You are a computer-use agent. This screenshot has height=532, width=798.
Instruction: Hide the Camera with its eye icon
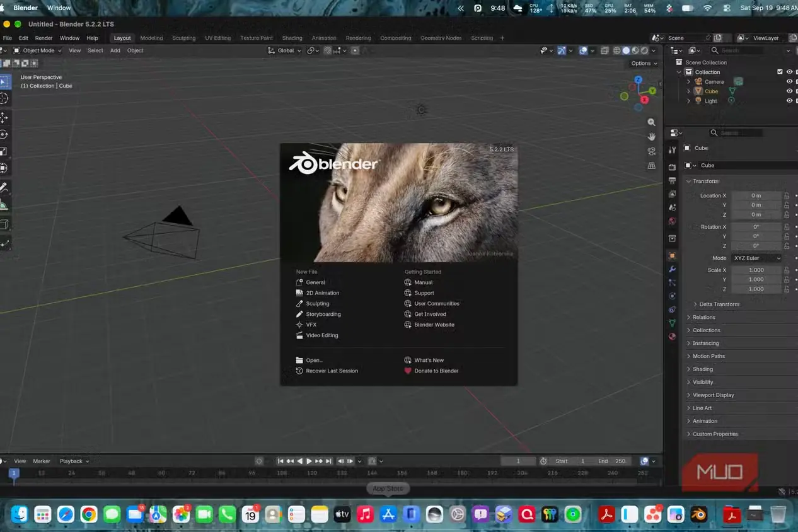click(789, 81)
